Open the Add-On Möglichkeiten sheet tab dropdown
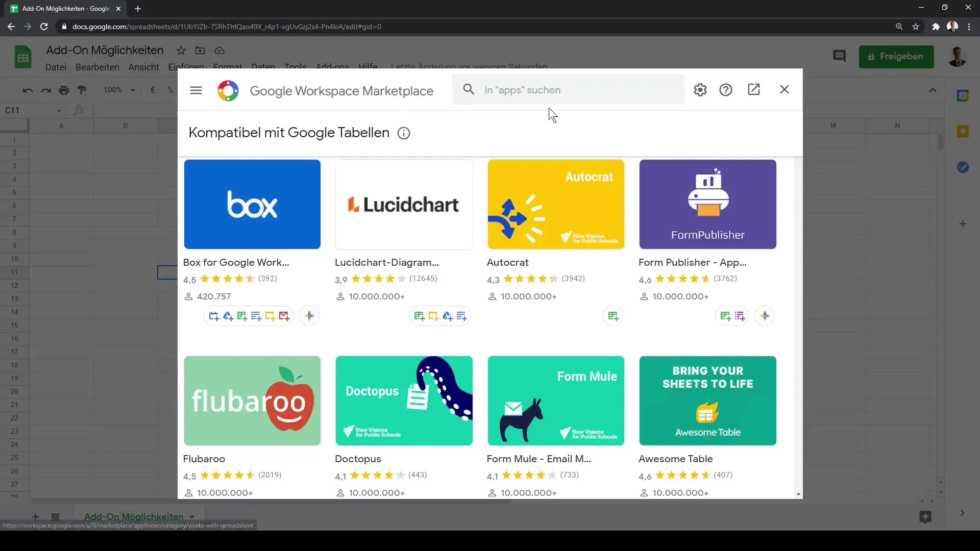The height and width of the screenshot is (551, 980). [x=192, y=517]
